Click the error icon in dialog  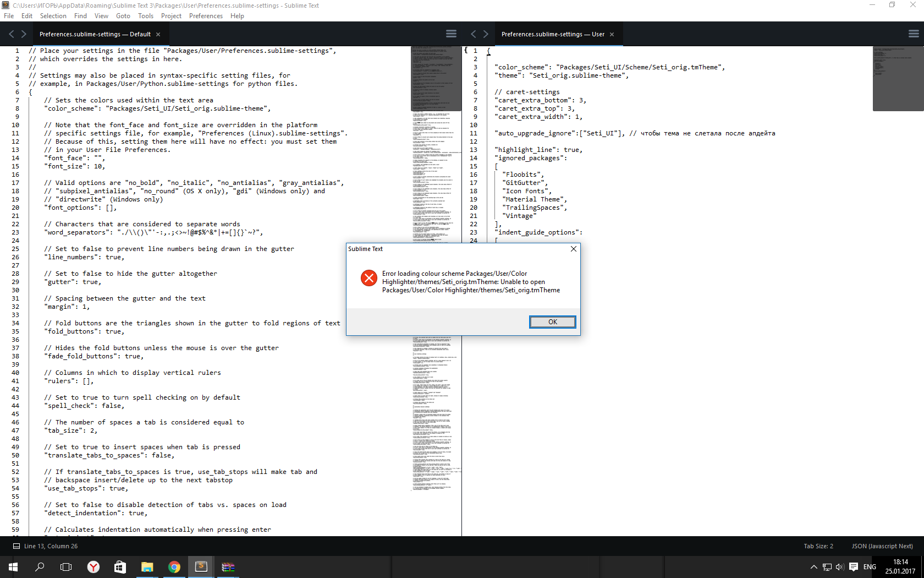point(369,278)
